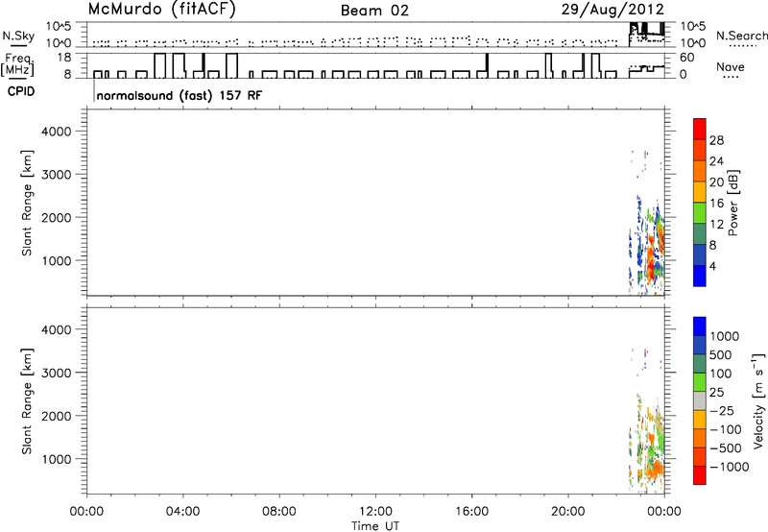Click the 'Nave' legend label
Screen dimensions: 768x532
730,66
